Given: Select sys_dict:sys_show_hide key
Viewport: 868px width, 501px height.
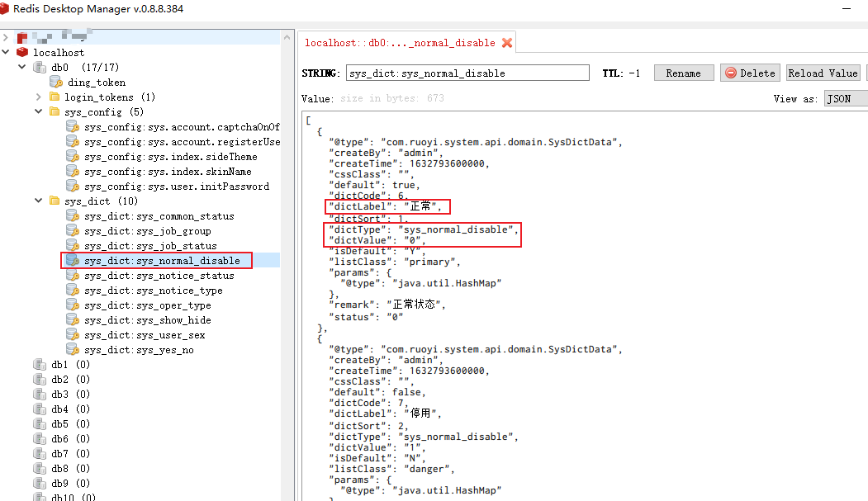Looking at the screenshot, I should (148, 319).
